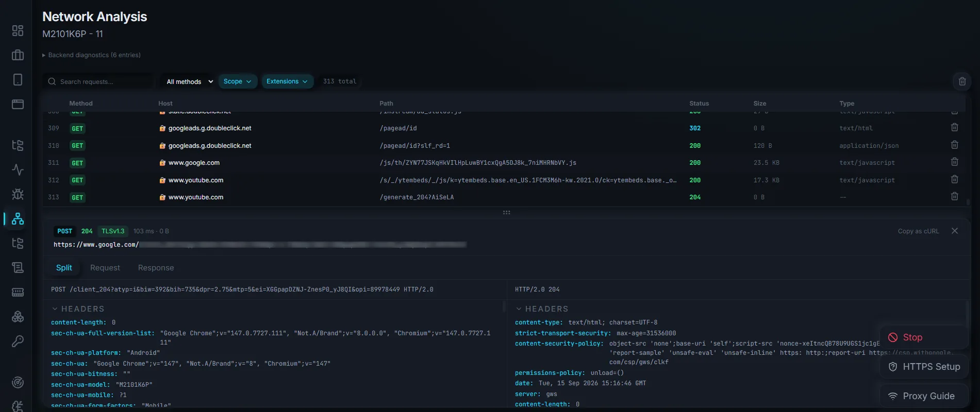Select the www.google.com request row 311
The image size is (980, 412).
[505, 163]
